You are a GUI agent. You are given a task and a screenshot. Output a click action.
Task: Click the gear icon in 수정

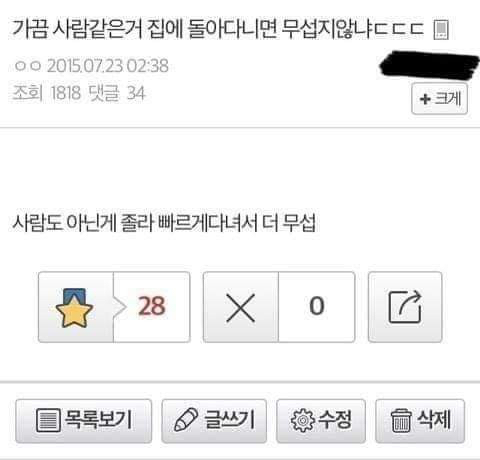click(302, 421)
